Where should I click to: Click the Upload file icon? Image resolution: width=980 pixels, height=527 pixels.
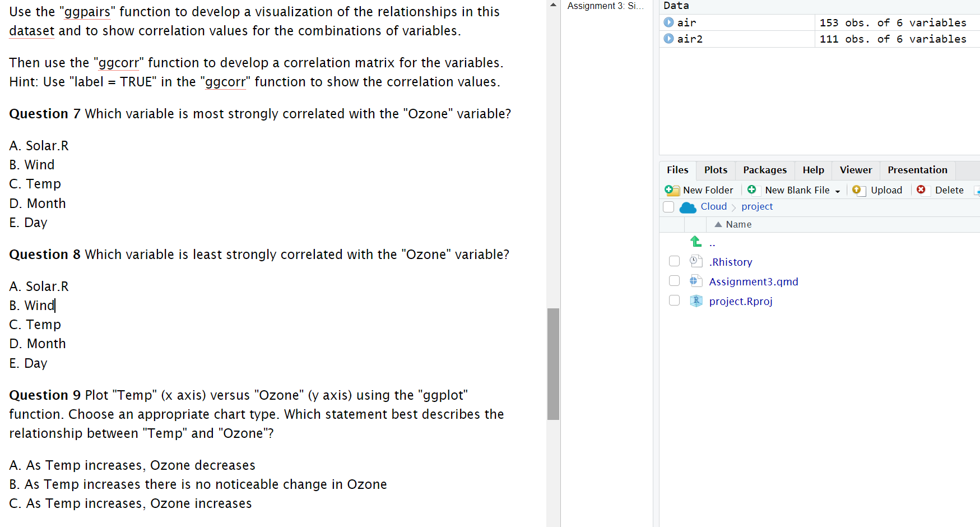tap(858, 191)
